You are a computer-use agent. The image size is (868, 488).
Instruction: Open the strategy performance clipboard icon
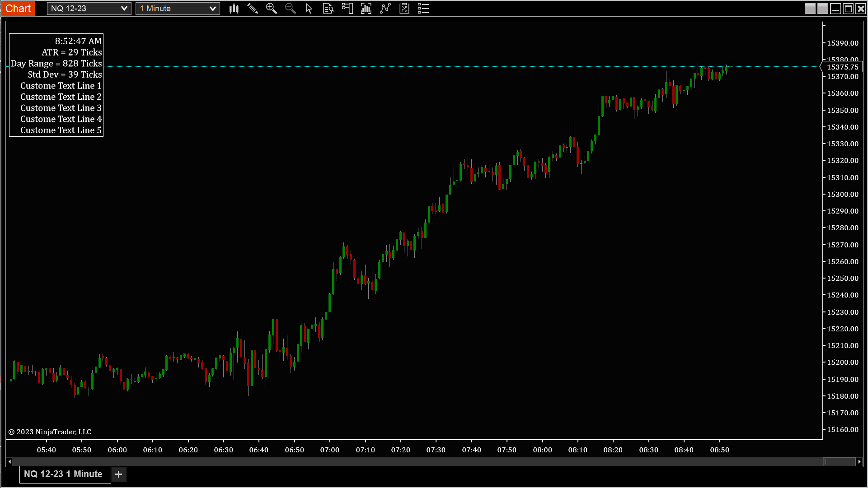pyautogui.click(x=404, y=9)
